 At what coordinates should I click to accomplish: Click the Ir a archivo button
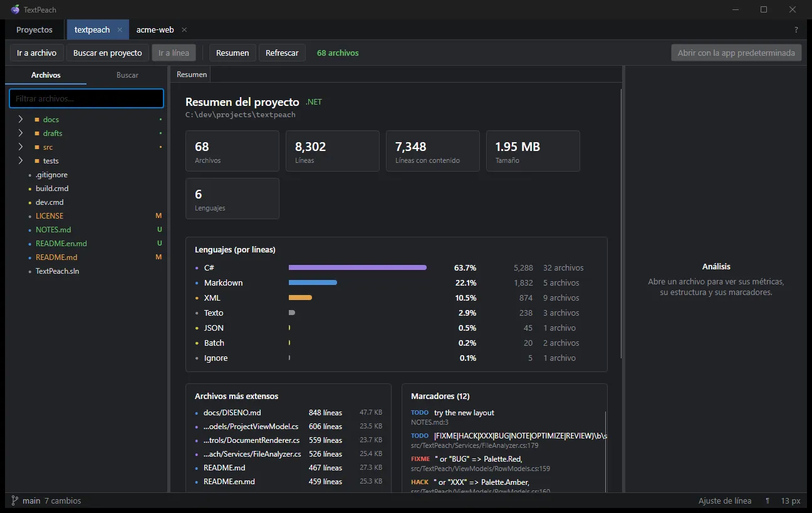point(36,53)
